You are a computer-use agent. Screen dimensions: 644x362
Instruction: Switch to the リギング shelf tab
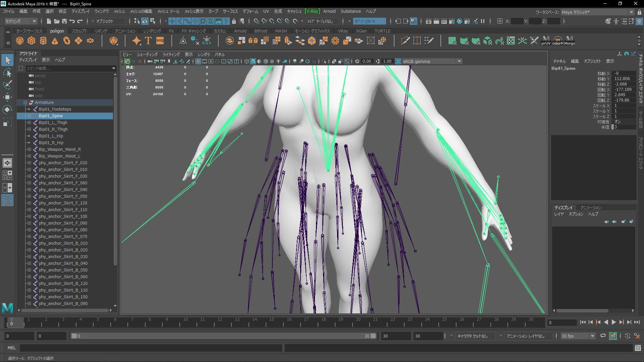click(101, 31)
